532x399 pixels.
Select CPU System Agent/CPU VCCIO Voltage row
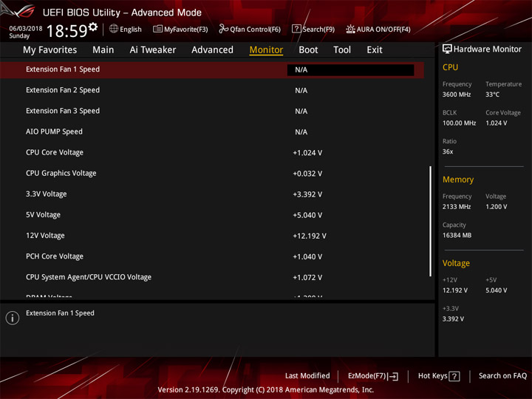tap(212, 277)
